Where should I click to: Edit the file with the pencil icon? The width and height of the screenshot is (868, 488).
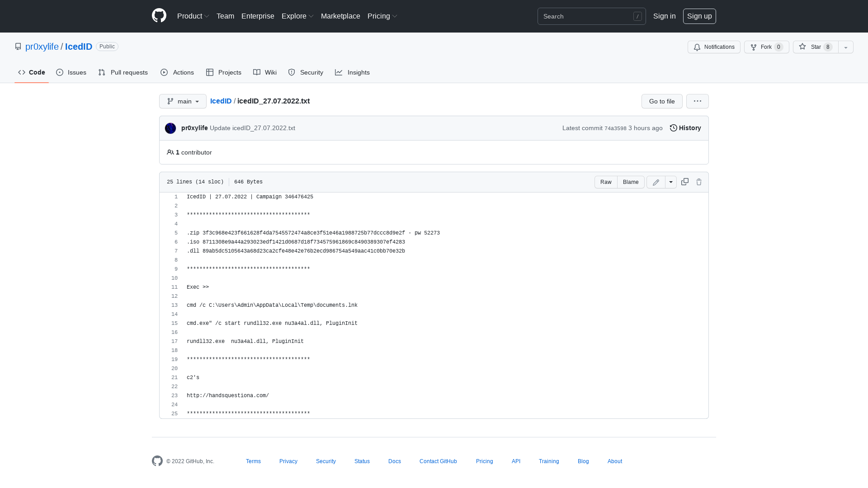point(656,182)
